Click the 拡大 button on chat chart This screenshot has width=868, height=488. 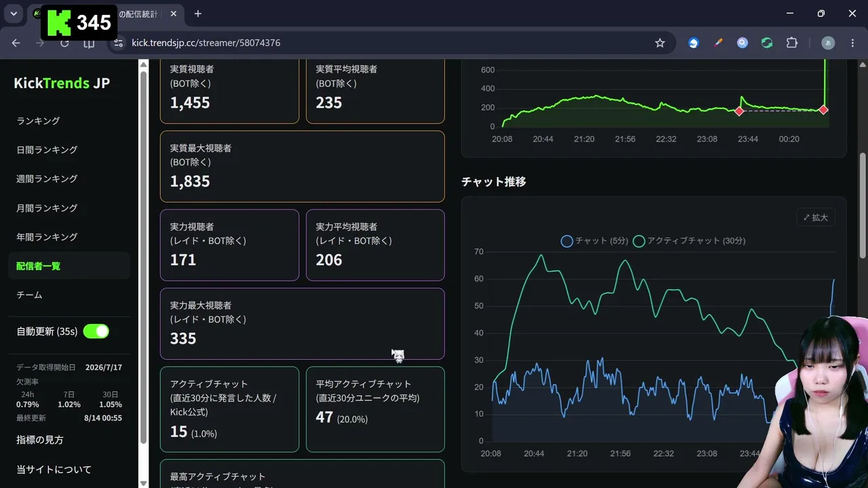[x=816, y=218]
